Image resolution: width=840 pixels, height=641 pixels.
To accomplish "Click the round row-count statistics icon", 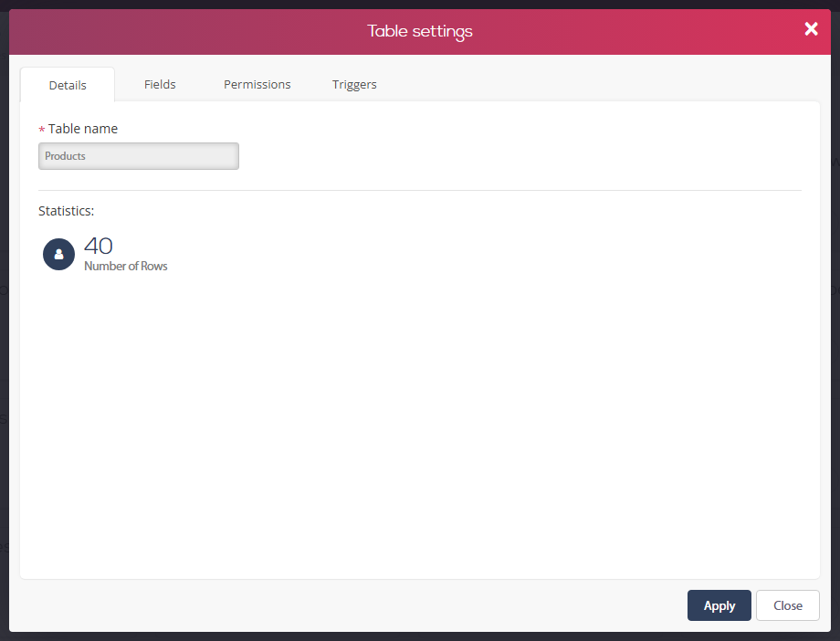I will (59, 254).
